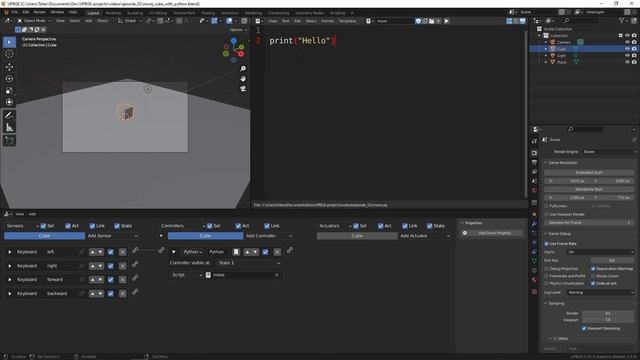Open the Object Mode dropdown

(34, 21)
